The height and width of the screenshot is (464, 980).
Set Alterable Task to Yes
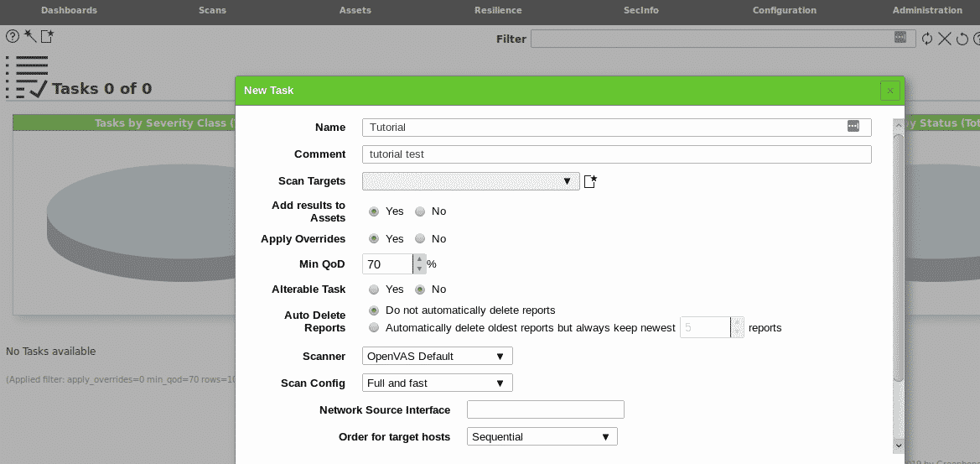point(374,289)
